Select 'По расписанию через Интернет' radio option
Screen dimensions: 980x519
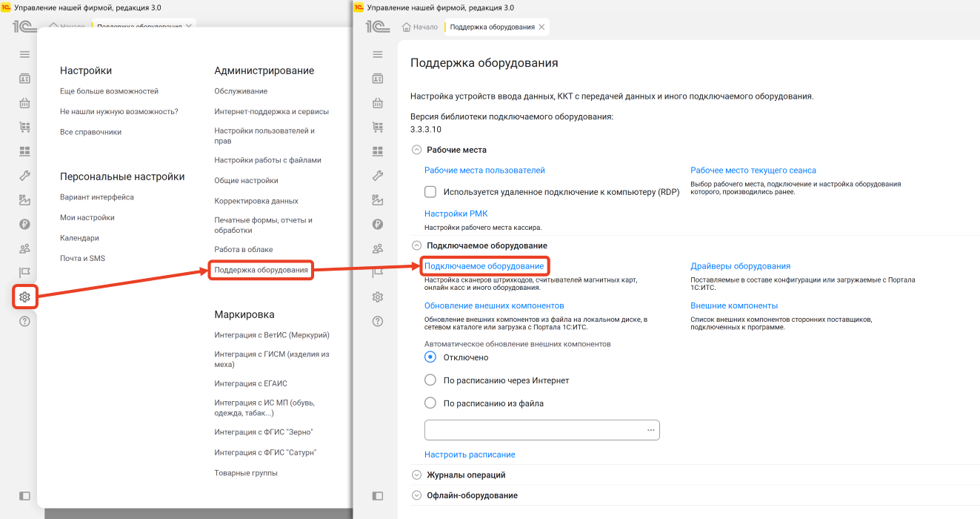430,380
